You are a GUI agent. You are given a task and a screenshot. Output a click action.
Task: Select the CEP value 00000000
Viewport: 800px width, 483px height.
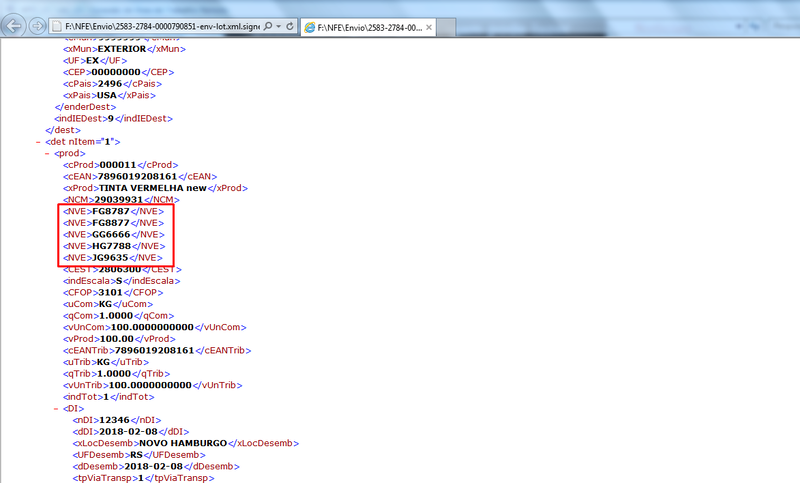(x=116, y=72)
